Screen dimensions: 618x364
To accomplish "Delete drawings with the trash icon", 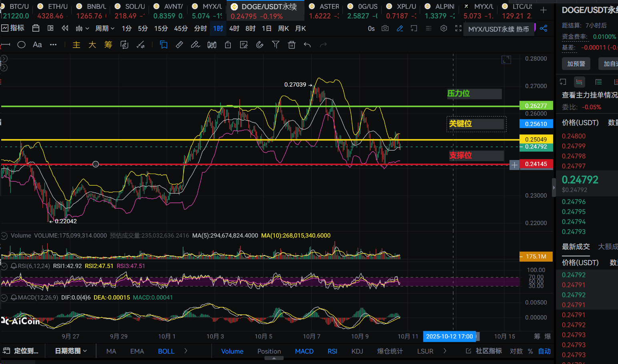I will point(292,45).
